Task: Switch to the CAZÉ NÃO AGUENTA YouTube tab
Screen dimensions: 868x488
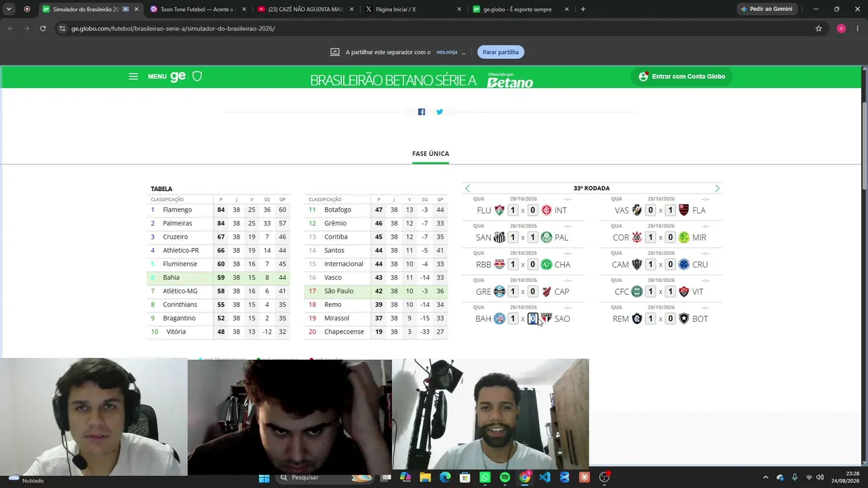Action: click(305, 9)
